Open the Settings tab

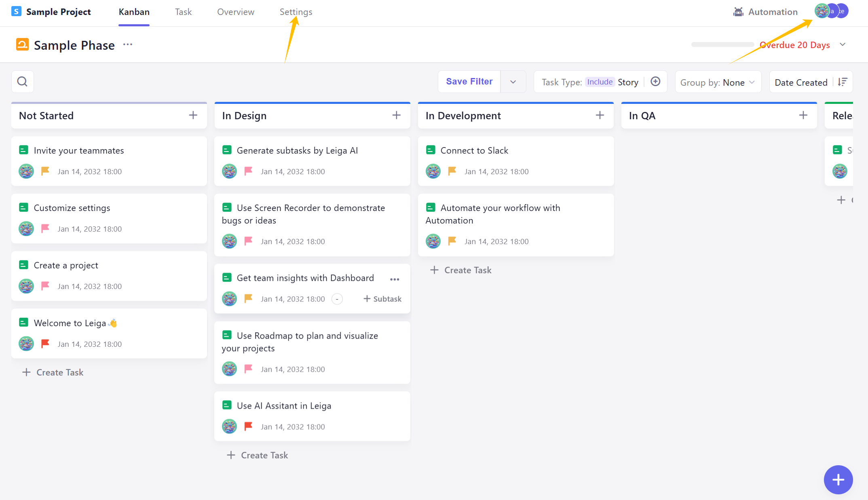click(296, 12)
